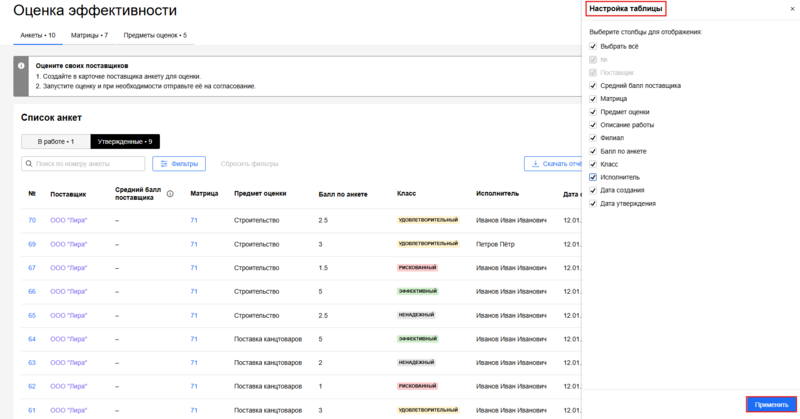Screen dimensions: 800x419
Task: Open questionnaire number 70 link
Action: (x=32, y=220)
